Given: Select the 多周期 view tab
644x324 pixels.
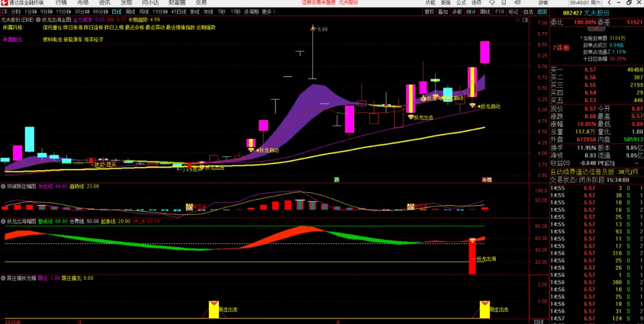Looking at the screenshot, I should (x=251, y=12).
